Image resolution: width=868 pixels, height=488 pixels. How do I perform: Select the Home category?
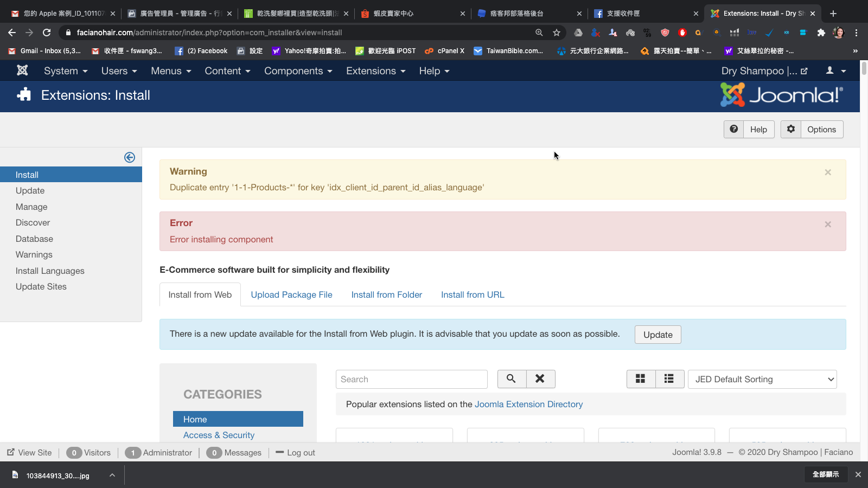click(x=238, y=419)
